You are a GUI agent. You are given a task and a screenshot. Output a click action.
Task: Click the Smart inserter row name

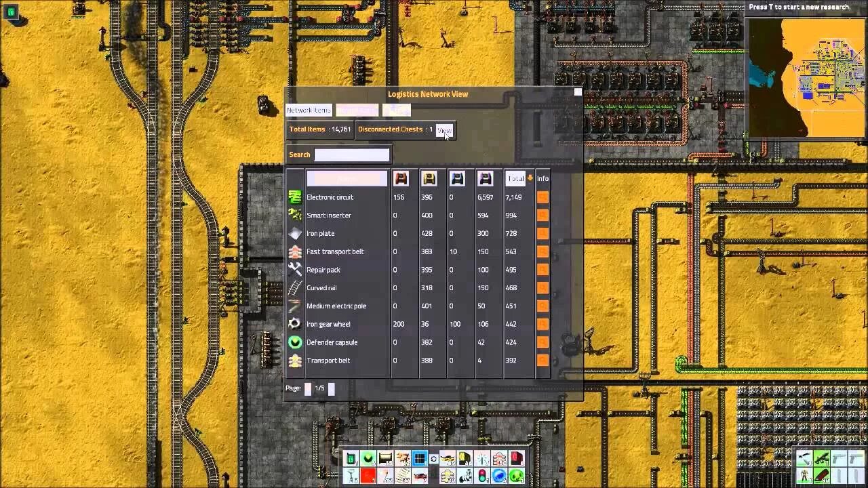click(x=329, y=216)
